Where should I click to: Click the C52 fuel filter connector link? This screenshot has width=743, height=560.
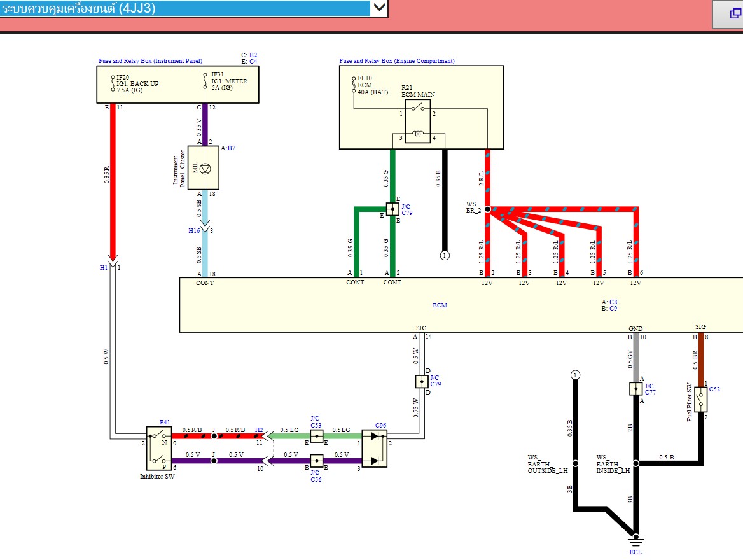(714, 389)
